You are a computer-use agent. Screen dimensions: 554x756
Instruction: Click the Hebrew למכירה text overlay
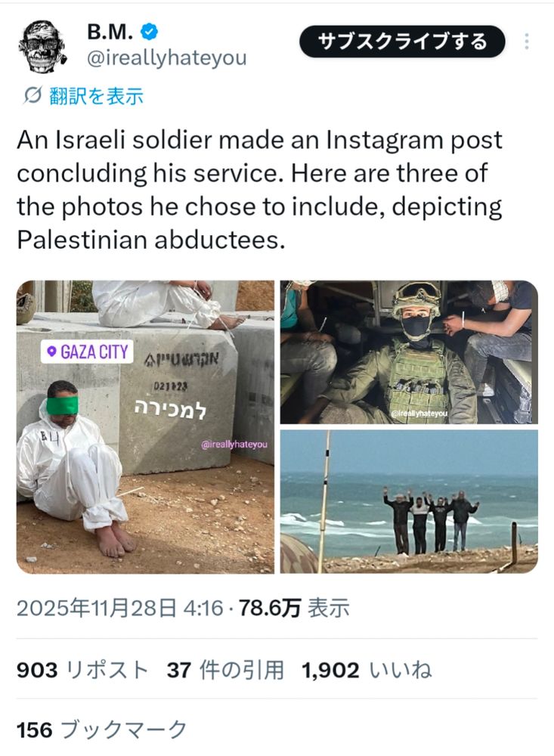click(x=170, y=410)
